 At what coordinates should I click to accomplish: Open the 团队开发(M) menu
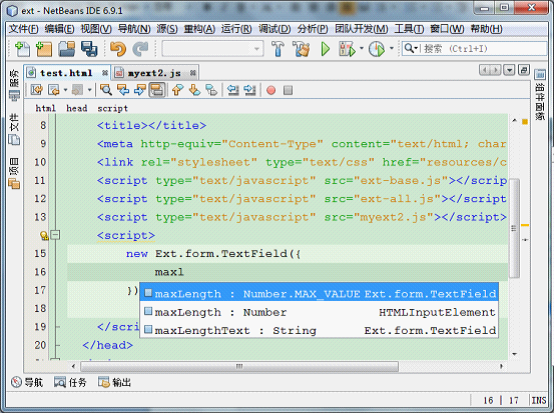[361, 29]
